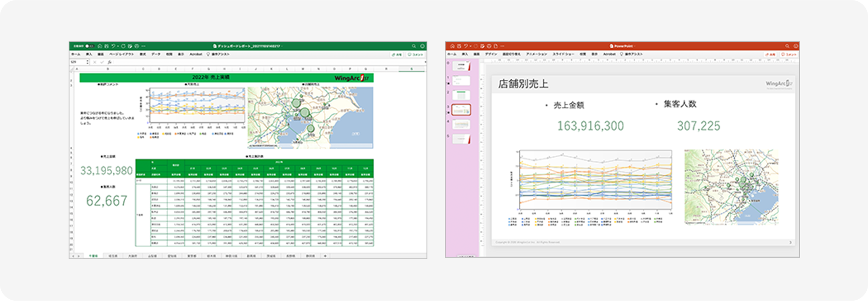Click the Save icon in Excel's toolbar
The height and width of the screenshot is (301, 868).
(x=106, y=46)
